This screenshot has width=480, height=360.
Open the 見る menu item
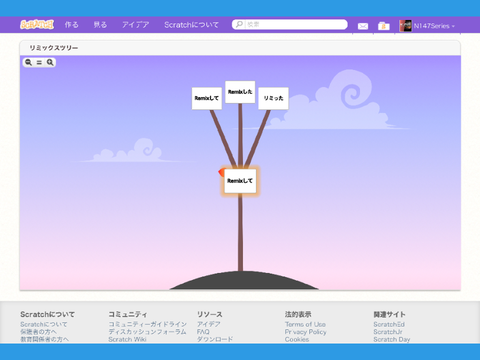coord(100,25)
